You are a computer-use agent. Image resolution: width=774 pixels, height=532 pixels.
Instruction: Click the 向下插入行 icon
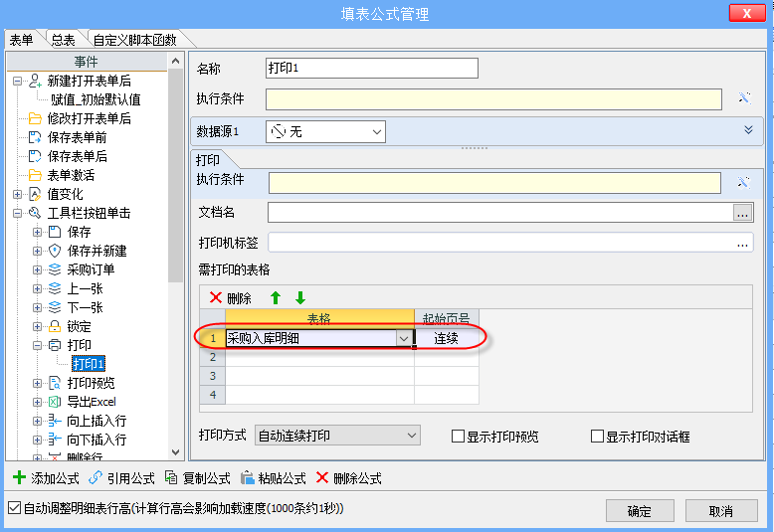[x=55, y=440]
